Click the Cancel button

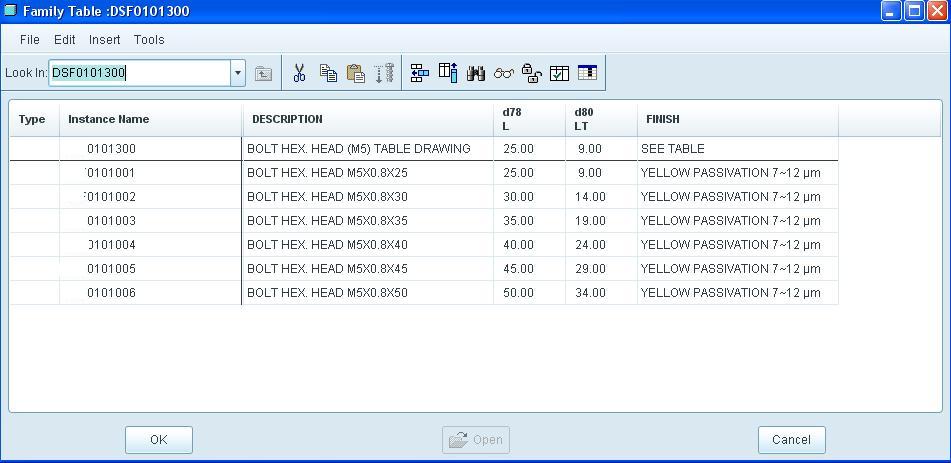[791, 440]
